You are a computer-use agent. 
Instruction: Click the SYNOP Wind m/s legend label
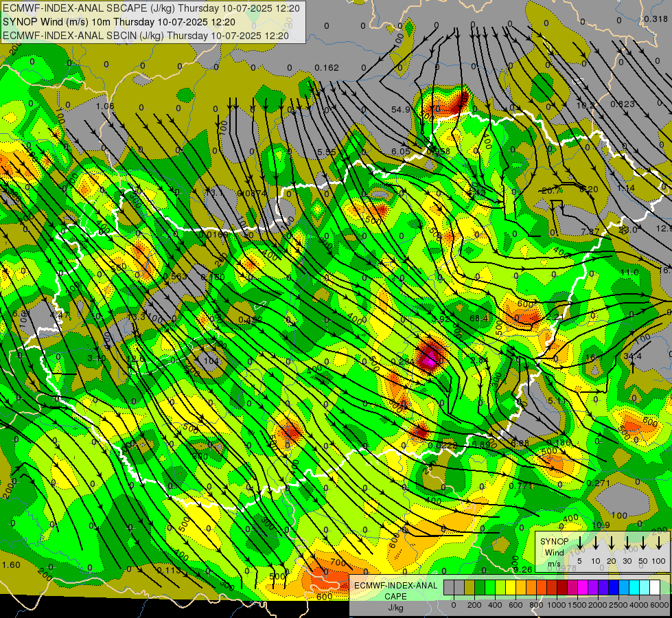554,552
